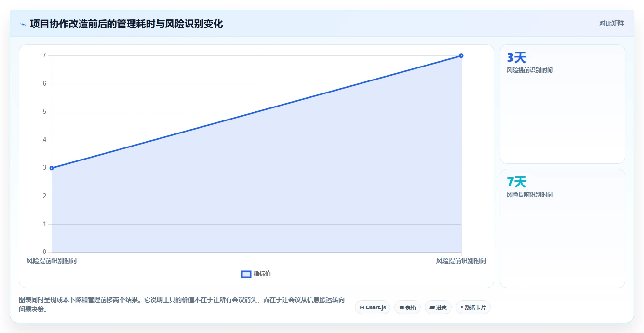Click the y-axis label 5

click(44, 112)
